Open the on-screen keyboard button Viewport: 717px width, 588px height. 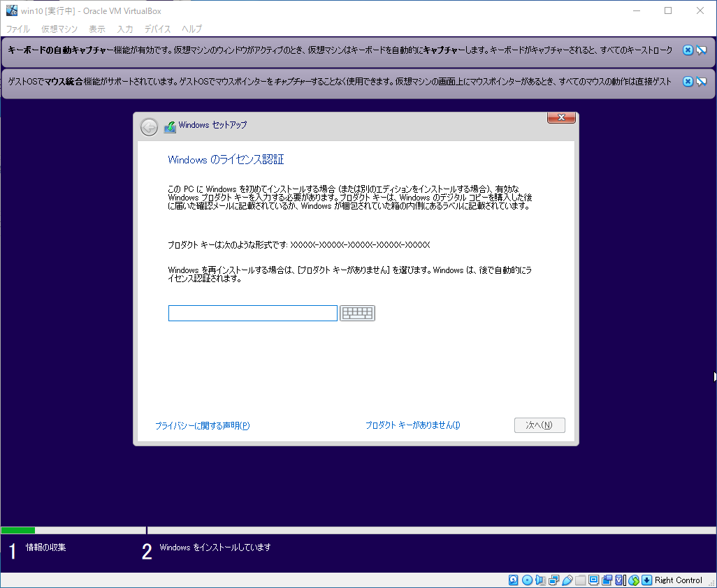(357, 313)
